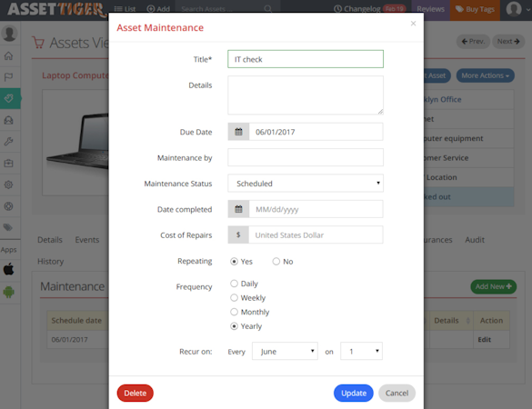This screenshot has height=409, width=532.
Task: Choose Weekly frequency
Action: coord(234,298)
